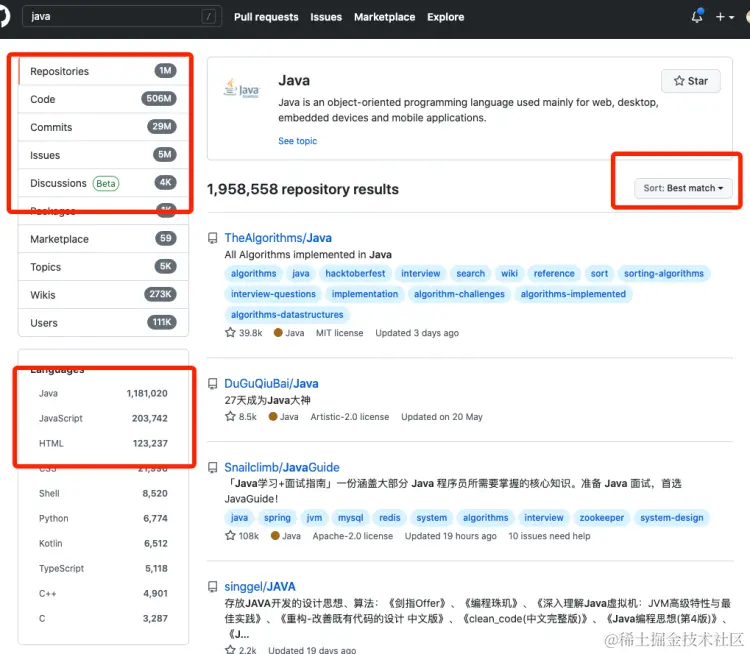Viewport: 750px width, 654px height.
Task: Select the Code results filter
Action: click(x=103, y=99)
